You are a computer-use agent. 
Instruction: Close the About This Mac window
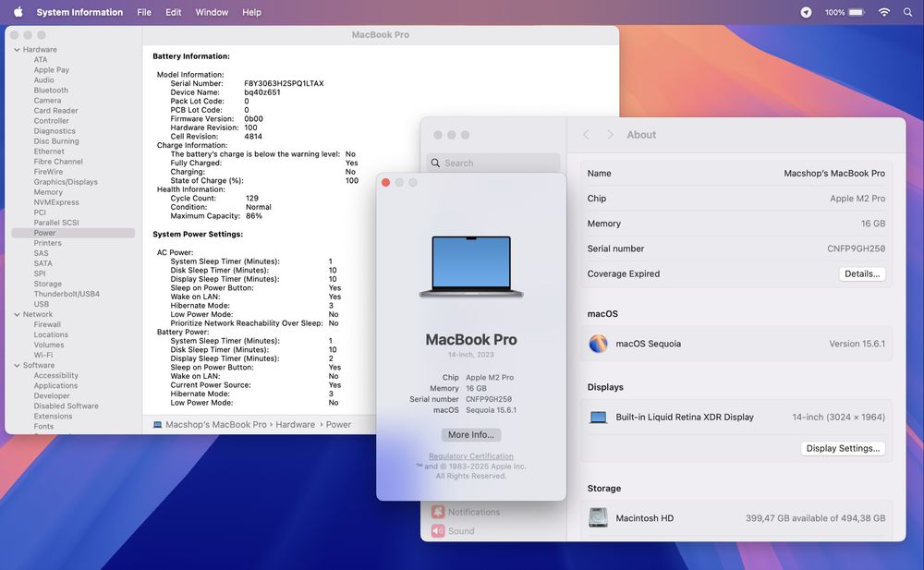coord(385,183)
